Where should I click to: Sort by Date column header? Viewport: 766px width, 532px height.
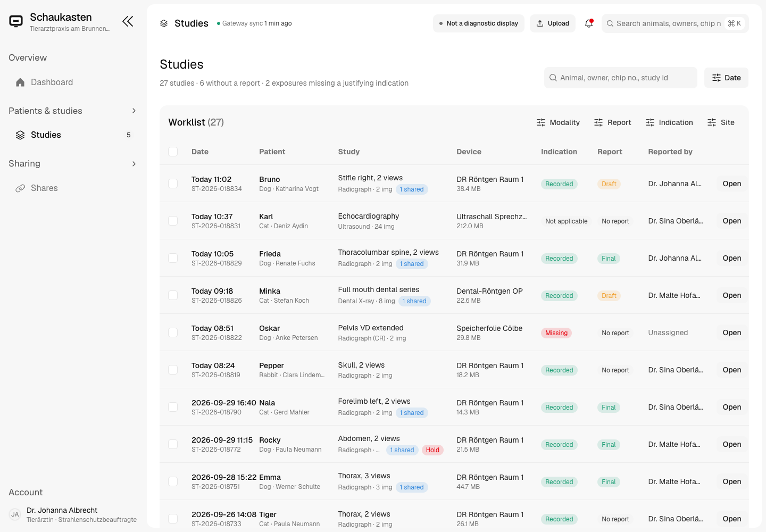pyautogui.click(x=200, y=152)
